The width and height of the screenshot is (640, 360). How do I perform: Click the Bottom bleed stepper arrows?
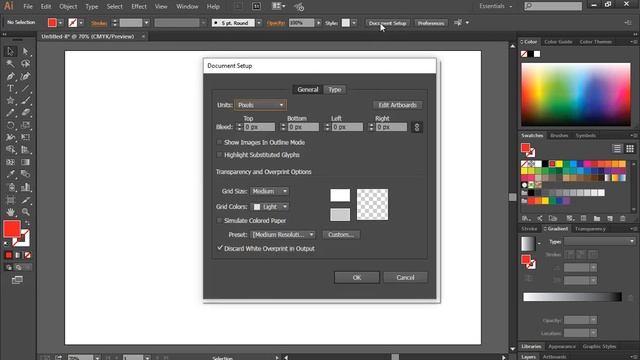(x=283, y=127)
